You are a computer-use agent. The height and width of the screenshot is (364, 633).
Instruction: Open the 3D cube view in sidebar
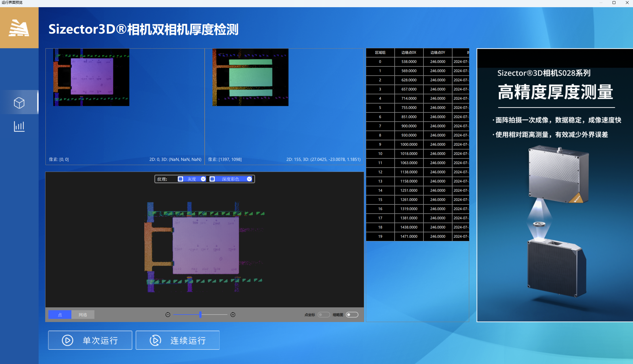coord(19,103)
